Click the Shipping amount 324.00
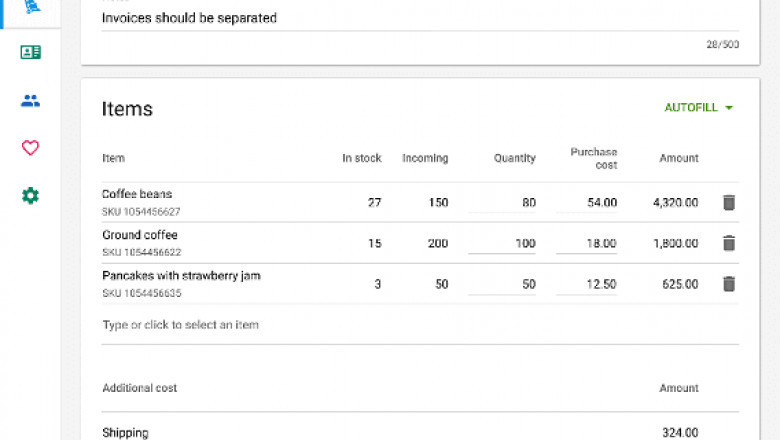The width and height of the screenshot is (780, 440). click(679, 433)
